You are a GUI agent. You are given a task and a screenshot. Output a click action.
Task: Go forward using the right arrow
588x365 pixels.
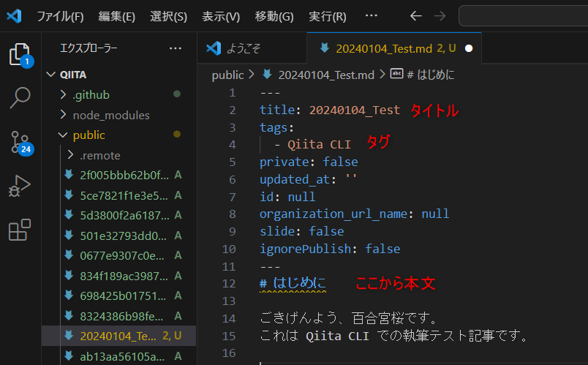point(440,16)
